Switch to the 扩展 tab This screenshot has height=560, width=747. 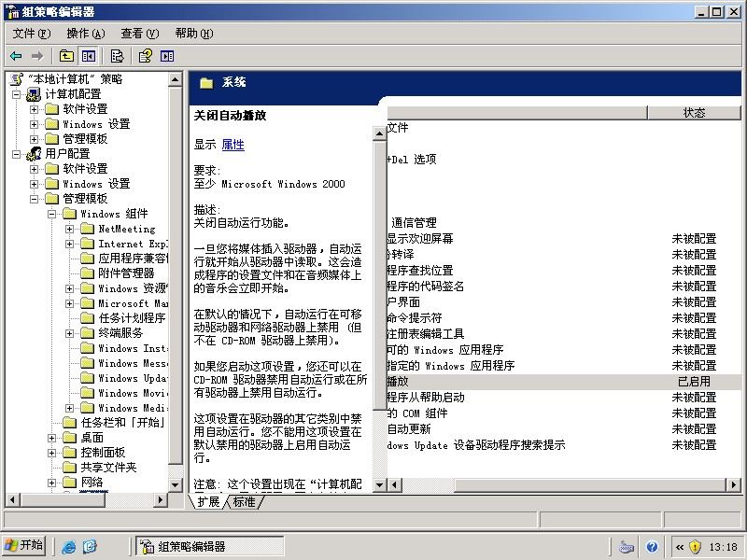(208, 501)
